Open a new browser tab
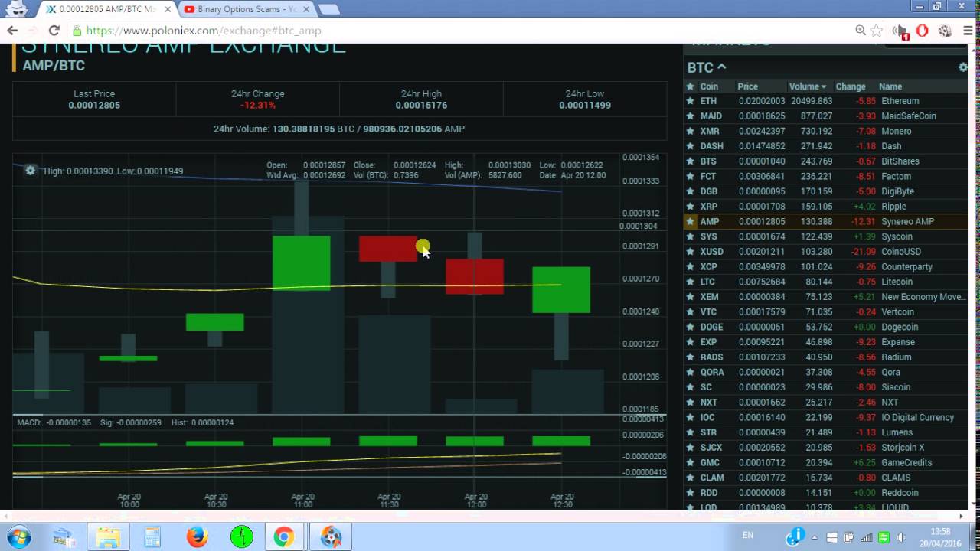 [x=328, y=9]
